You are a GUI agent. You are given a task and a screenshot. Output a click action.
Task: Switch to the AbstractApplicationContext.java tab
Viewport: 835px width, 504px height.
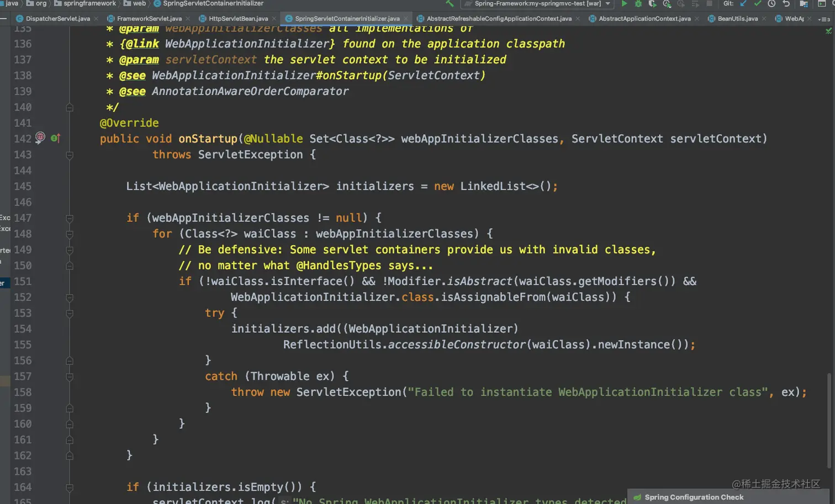(644, 19)
